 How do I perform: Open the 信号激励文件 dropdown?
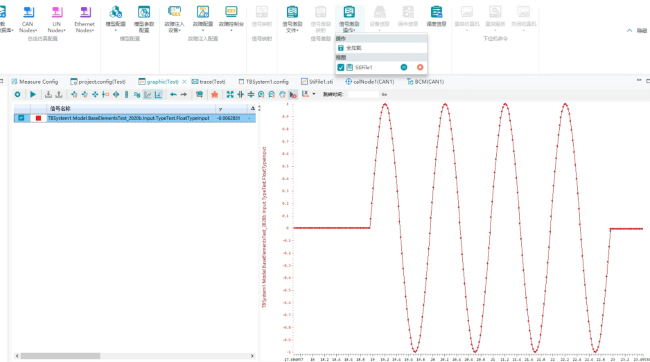[292, 19]
